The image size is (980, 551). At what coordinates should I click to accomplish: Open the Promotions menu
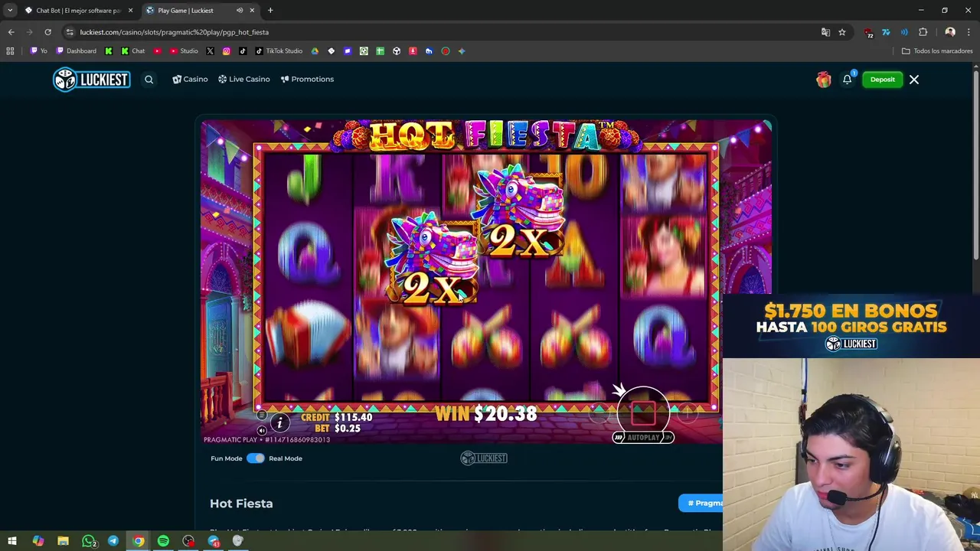point(307,80)
